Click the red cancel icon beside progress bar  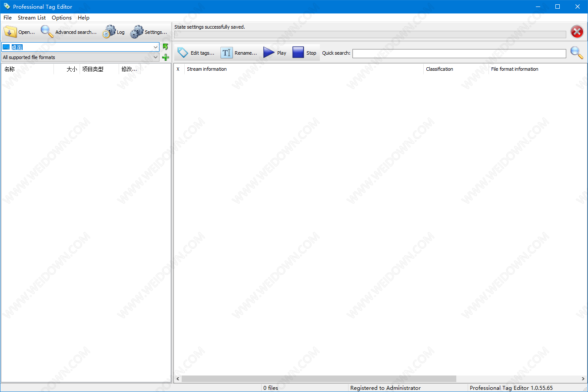click(577, 32)
